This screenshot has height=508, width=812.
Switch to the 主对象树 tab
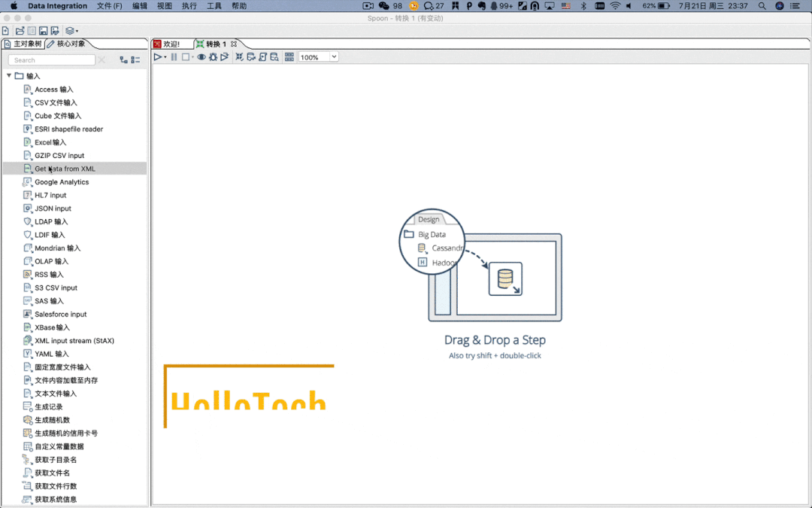[23, 44]
